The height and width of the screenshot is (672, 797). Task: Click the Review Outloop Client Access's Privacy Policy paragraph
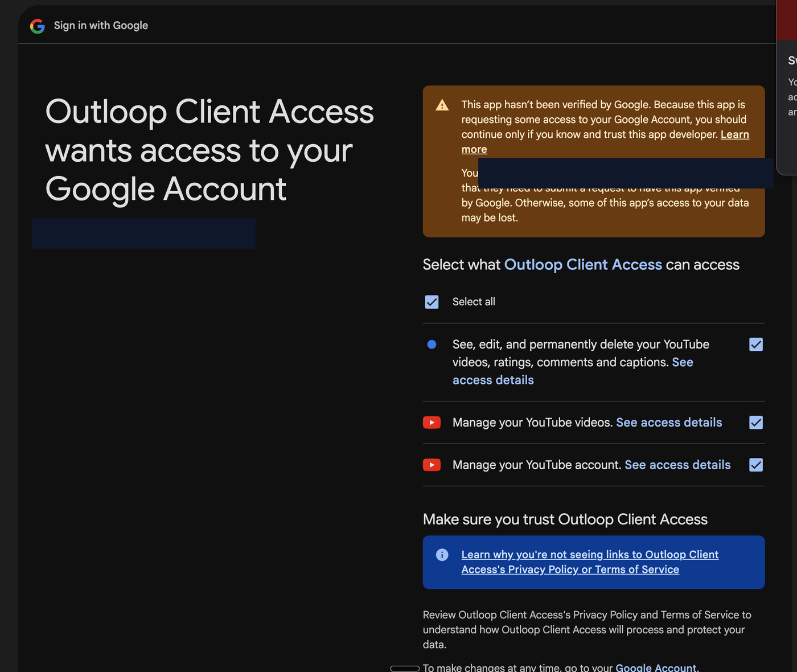click(x=587, y=630)
